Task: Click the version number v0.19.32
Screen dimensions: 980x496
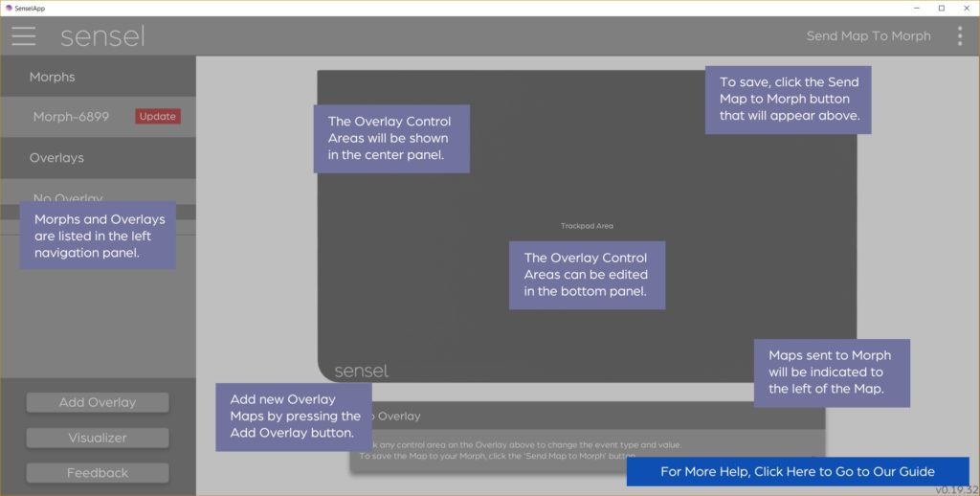Action: (x=955, y=490)
